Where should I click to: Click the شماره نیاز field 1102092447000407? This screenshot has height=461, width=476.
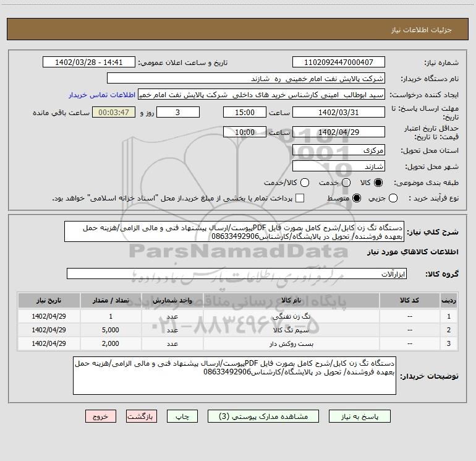click(339, 62)
